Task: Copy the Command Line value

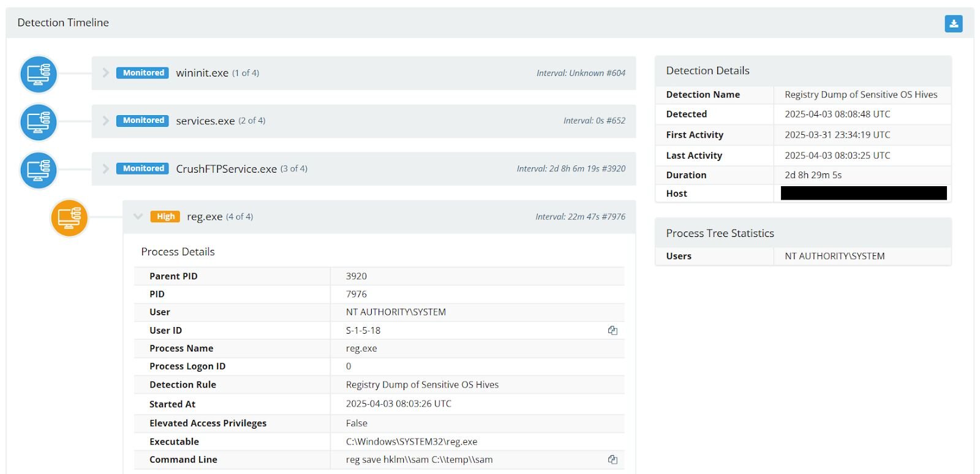Action: click(x=612, y=460)
